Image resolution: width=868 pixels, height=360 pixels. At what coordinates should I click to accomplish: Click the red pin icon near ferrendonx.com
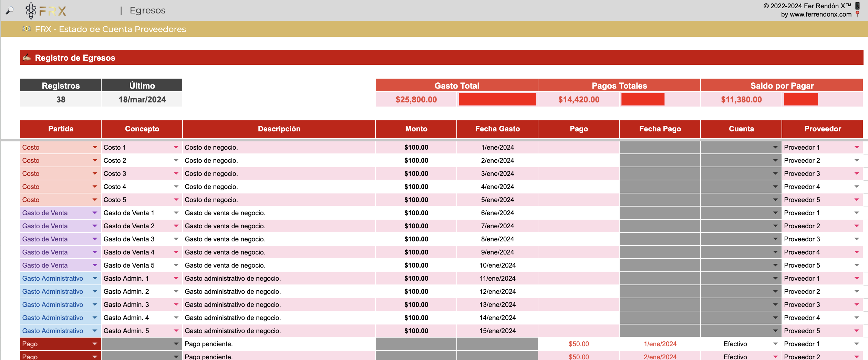[858, 14]
